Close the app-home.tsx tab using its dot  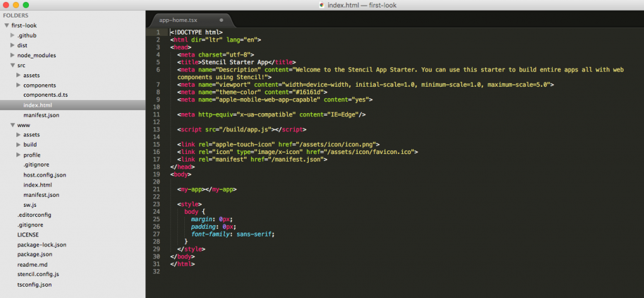point(221,20)
